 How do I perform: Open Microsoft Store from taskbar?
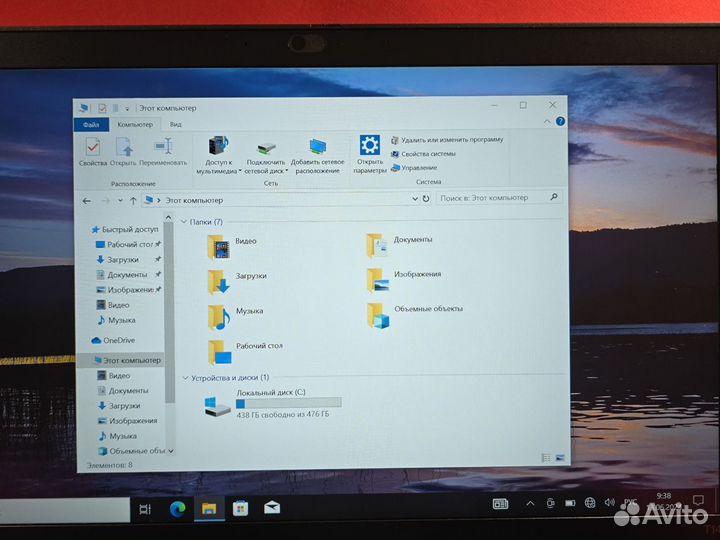(x=240, y=508)
